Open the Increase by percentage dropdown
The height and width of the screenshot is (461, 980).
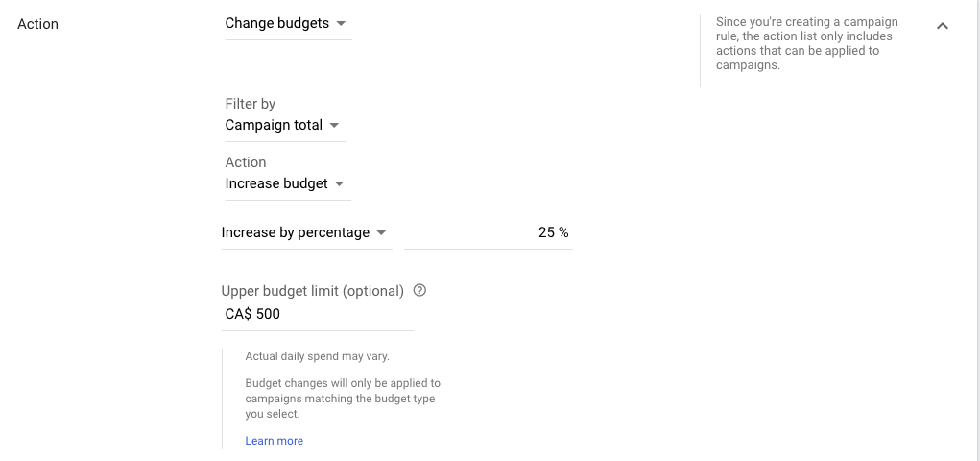point(306,232)
